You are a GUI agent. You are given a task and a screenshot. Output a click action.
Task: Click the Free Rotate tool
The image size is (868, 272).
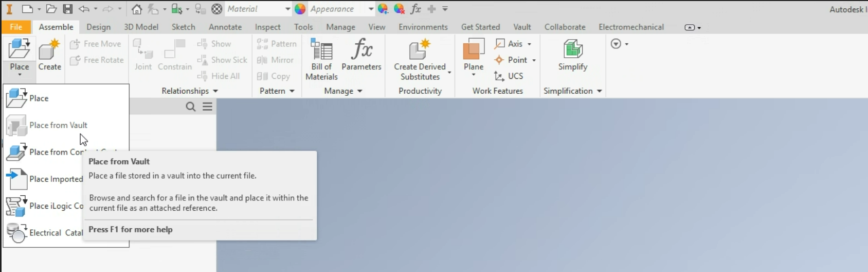tap(97, 60)
